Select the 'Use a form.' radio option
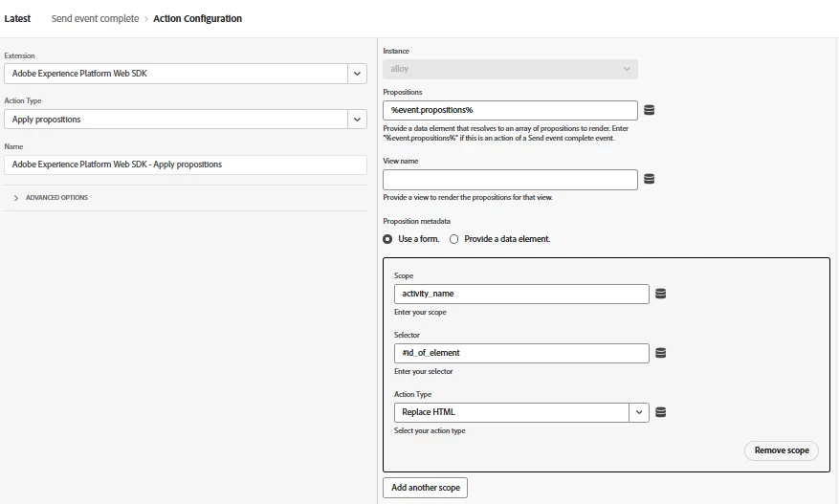Image resolution: width=839 pixels, height=504 pixels. coord(387,239)
